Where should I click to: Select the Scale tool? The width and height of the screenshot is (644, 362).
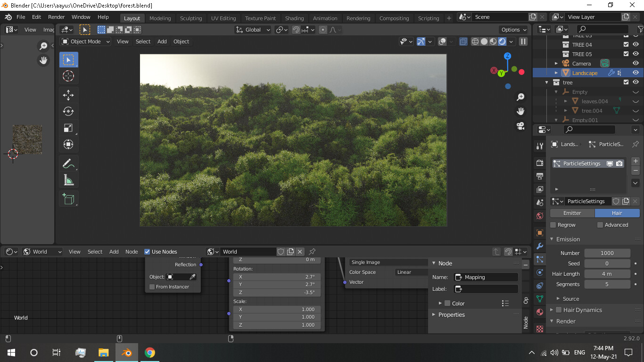(68, 128)
